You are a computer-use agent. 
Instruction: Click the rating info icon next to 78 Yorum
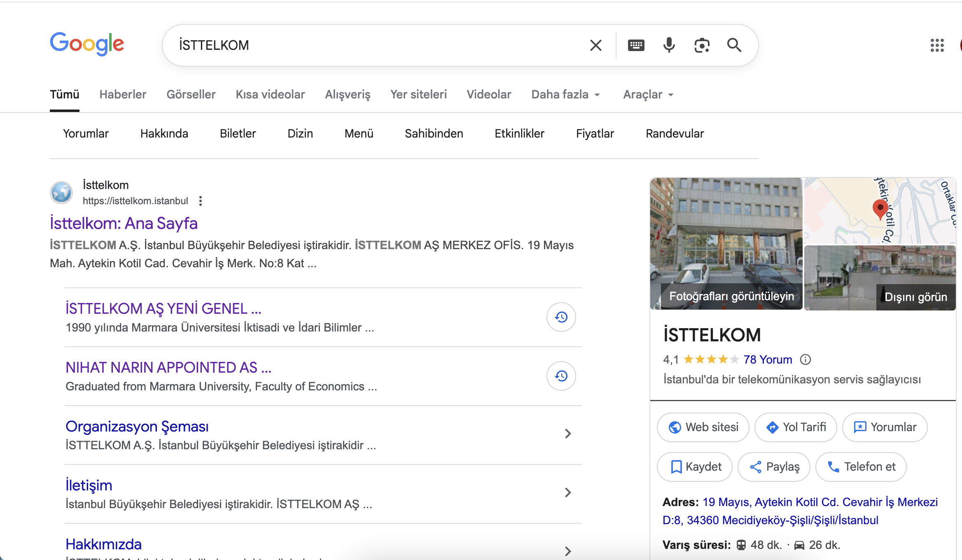(806, 360)
